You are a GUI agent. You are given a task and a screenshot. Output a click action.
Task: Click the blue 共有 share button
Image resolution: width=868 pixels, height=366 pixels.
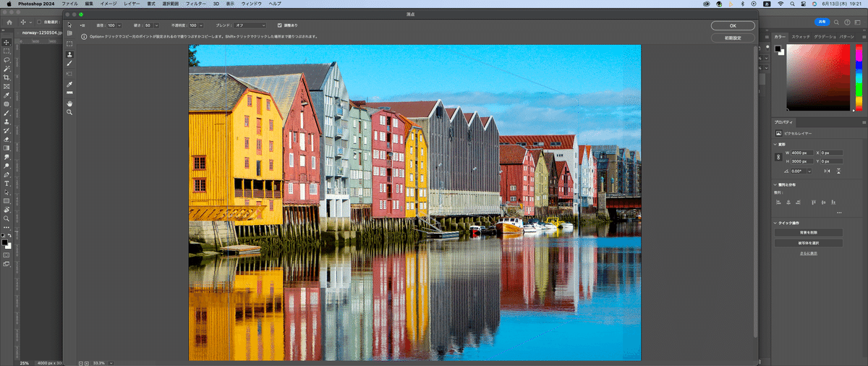[x=821, y=22]
